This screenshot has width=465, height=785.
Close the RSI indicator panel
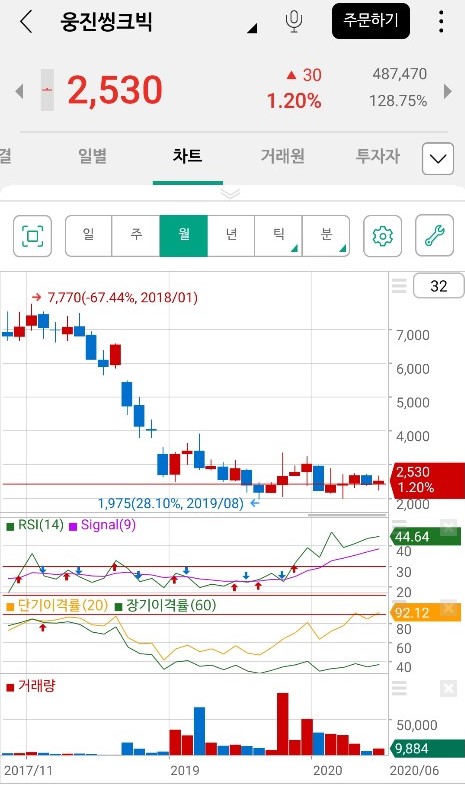click(448, 527)
